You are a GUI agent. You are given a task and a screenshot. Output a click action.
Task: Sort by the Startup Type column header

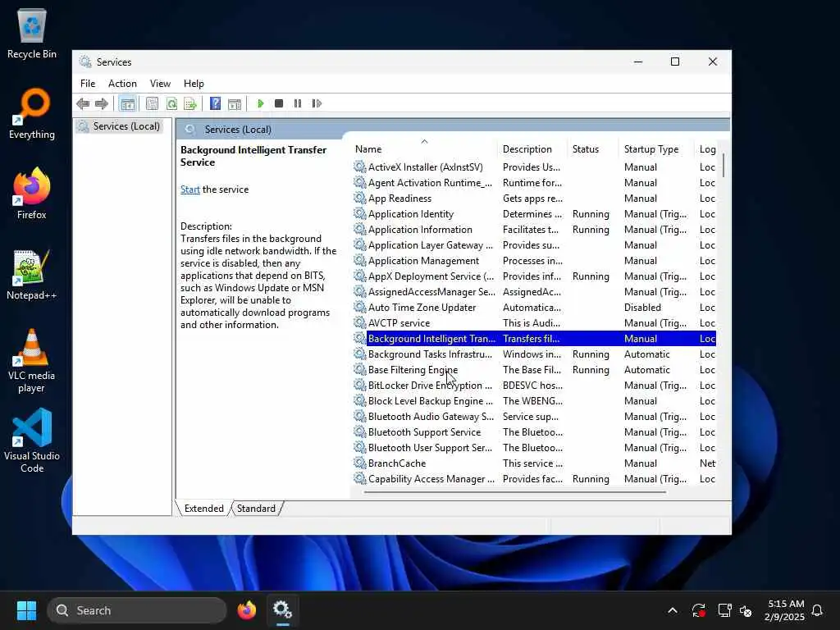(657, 149)
